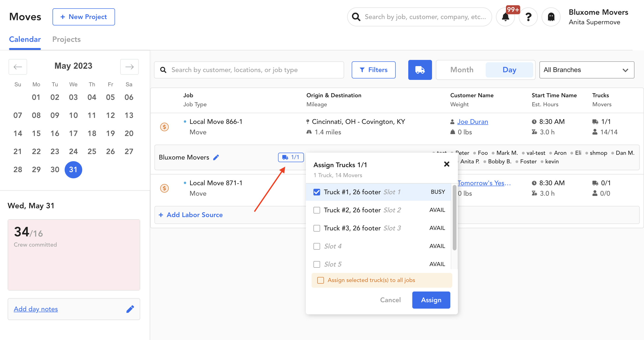Toggle the blue truck view button
644x340 pixels.
420,70
